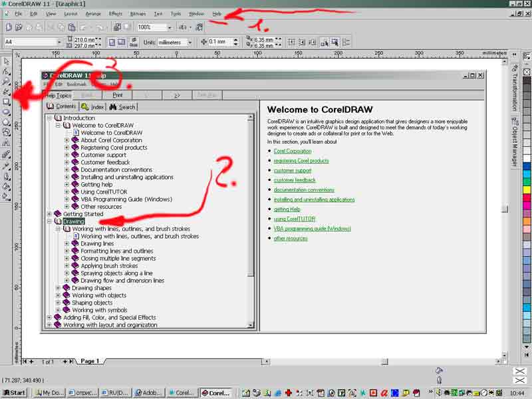Viewport: 532px width, 399px height.
Task: Switch to Index tab in Help window
Action: coord(93,107)
